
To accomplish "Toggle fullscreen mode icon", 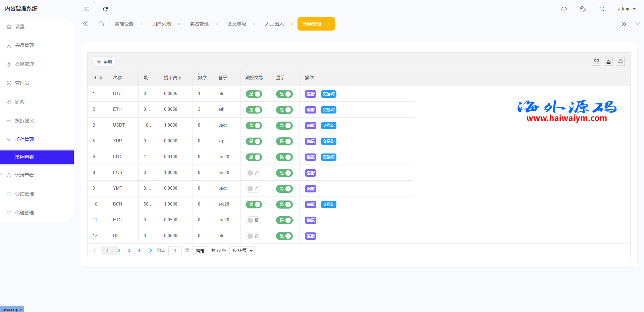I will [602, 9].
